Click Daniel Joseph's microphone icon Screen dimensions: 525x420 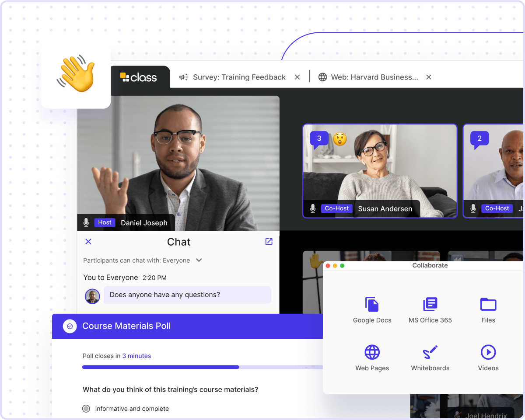pyautogui.click(x=86, y=222)
